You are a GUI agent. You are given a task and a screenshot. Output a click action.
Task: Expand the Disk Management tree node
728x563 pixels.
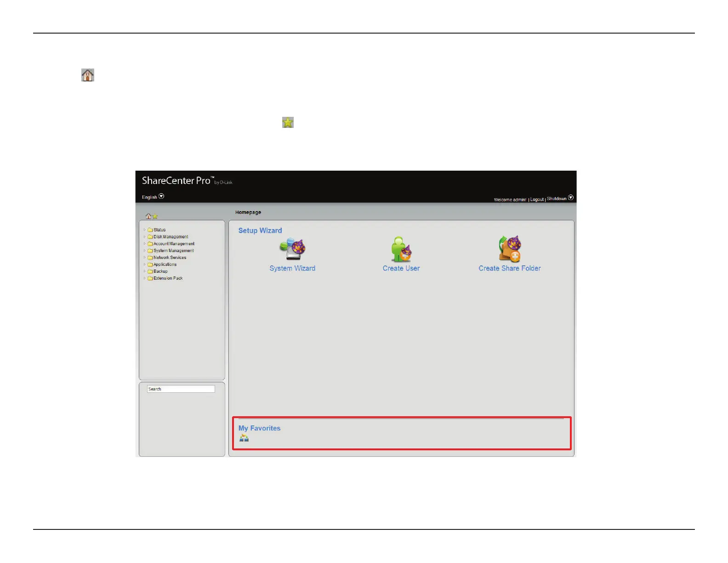point(144,237)
